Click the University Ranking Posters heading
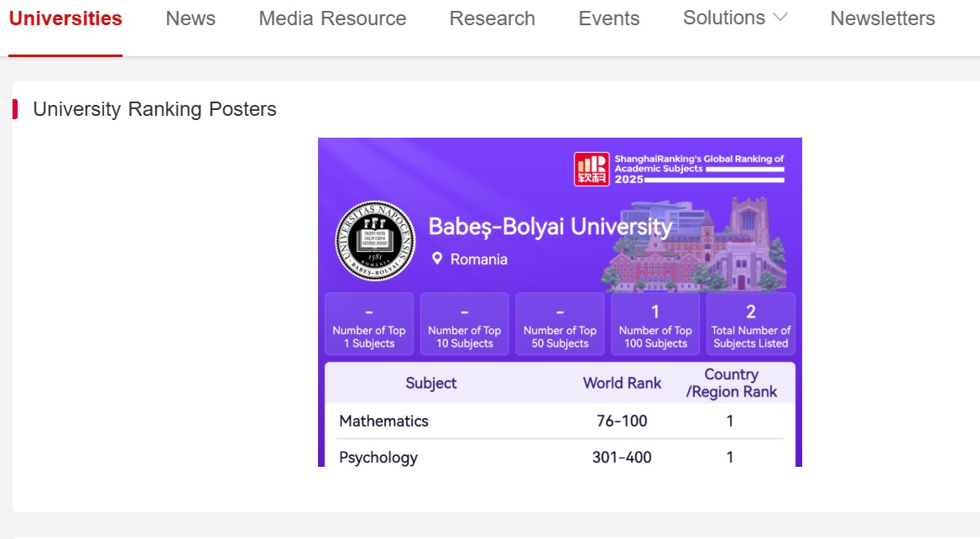This screenshot has height=539, width=980. [154, 109]
